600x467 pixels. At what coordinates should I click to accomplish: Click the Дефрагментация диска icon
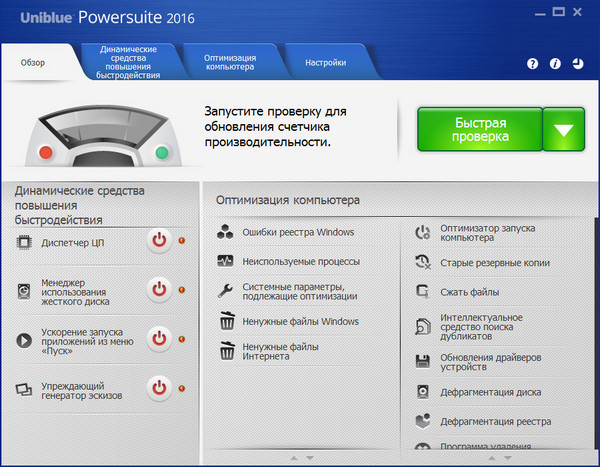pos(423,392)
